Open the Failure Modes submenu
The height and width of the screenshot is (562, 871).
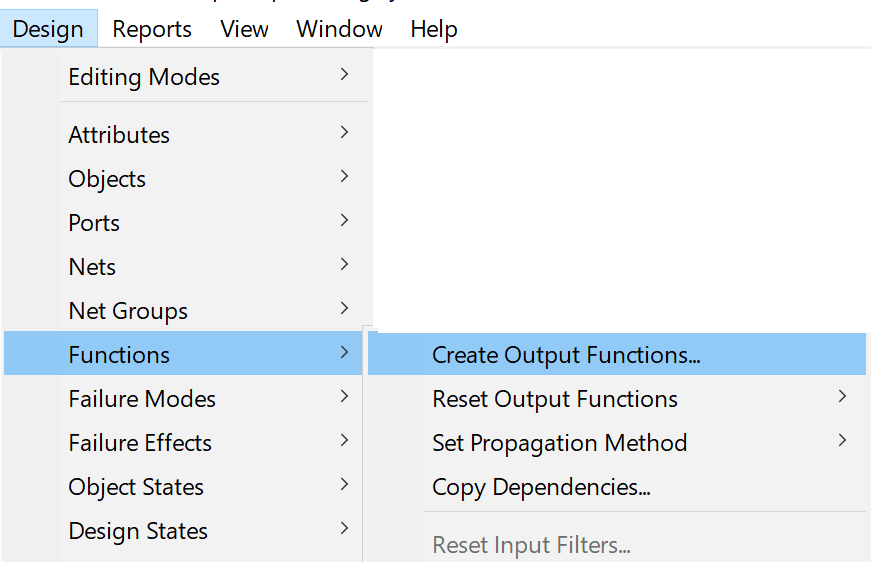(x=142, y=399)
